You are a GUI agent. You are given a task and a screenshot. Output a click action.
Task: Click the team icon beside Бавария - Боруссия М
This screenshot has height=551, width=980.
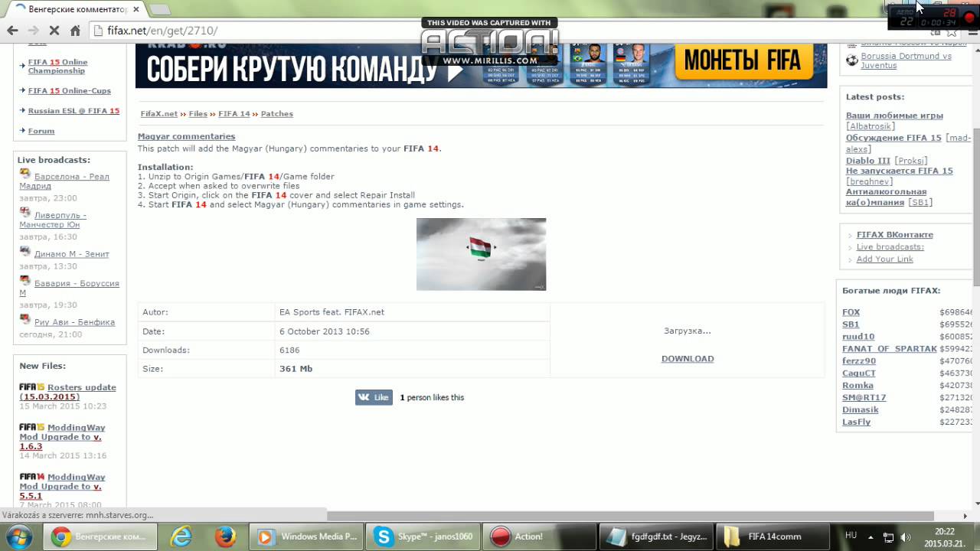click(25, 281)
